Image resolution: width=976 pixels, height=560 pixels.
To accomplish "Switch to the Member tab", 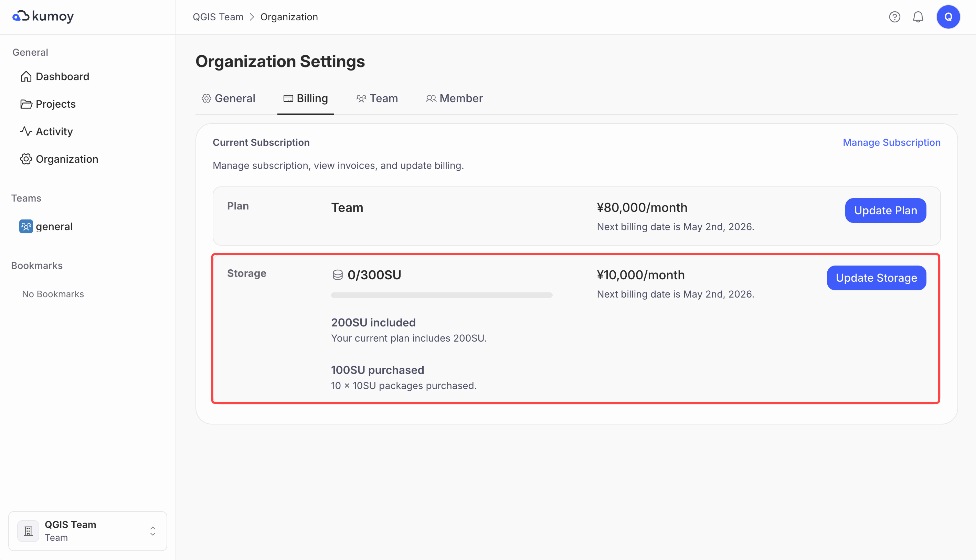I will pos(454,98).
